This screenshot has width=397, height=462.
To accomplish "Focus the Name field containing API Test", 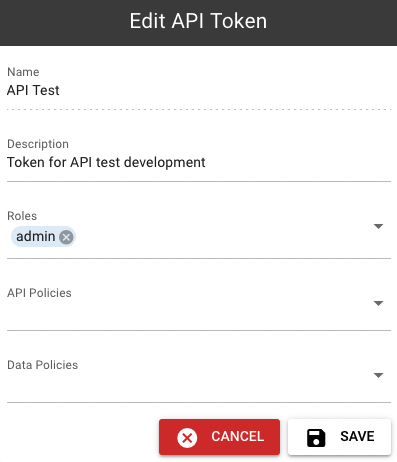I will [199, 90].
